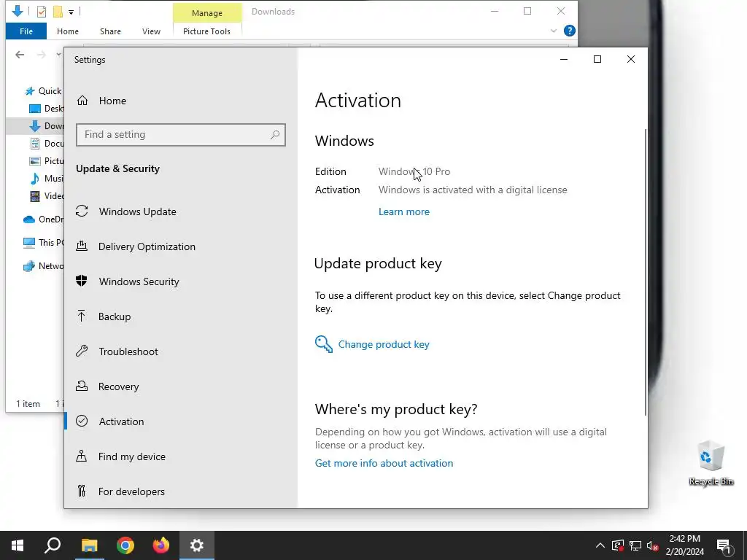Open Customize Quick Access Toolbar dropdown
Image resolution: width=747 pixels, height=560 pixels.
71,12
